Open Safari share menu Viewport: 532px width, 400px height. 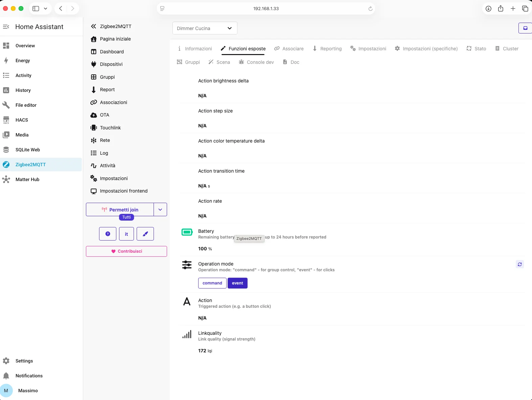coord(501,8)
